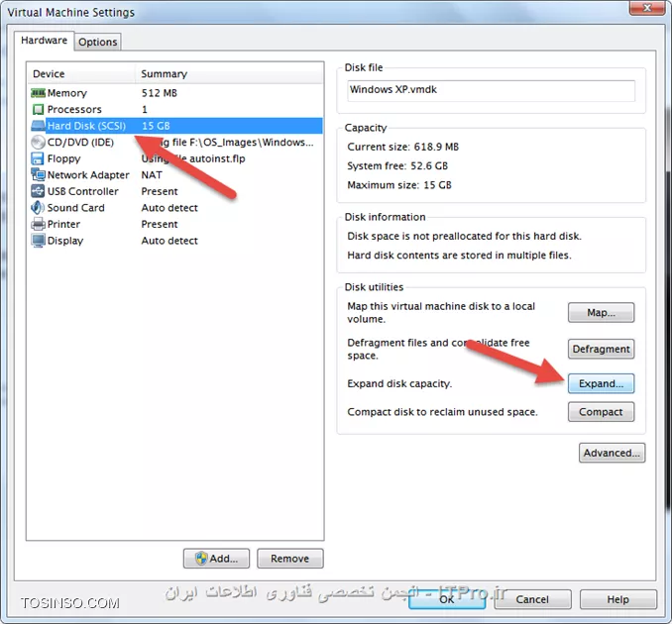Click the CD/DVD (IDE) disc icon
This screenshot has width=672, height=624.
(38, 143)
